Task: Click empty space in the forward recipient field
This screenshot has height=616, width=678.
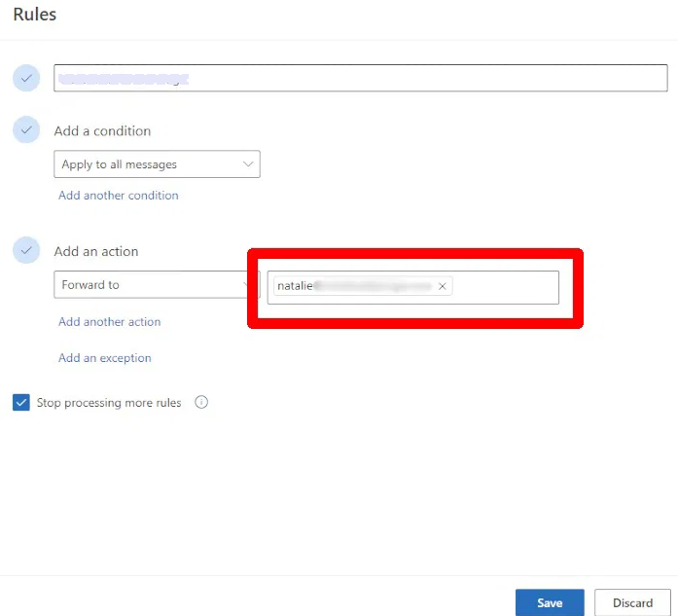Action: pos(506,286)
